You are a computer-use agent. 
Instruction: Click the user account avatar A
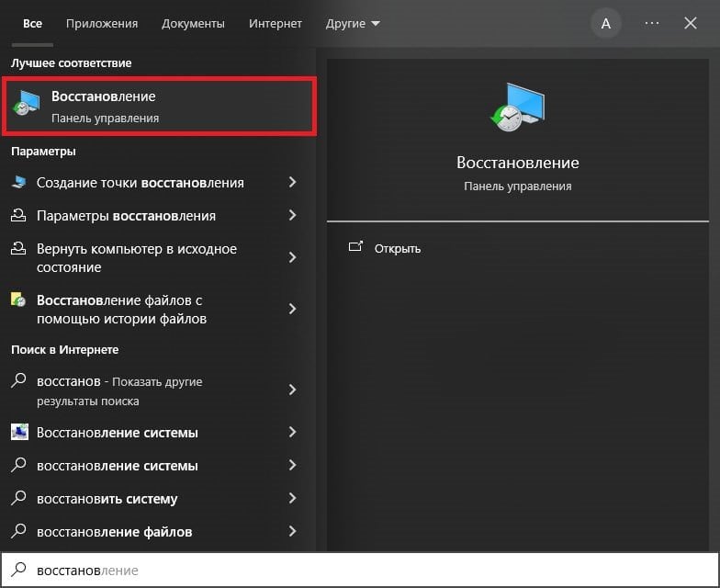pyautogui.click(x=606, y=24)
